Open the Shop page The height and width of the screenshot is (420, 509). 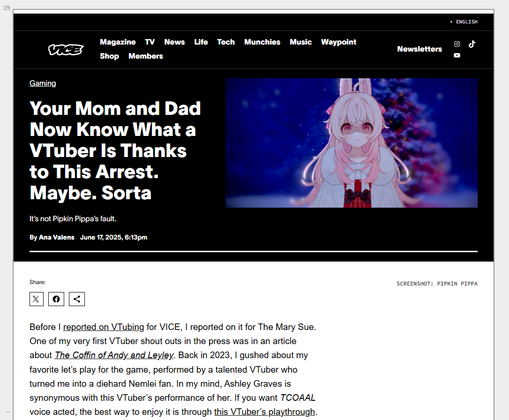109,56
